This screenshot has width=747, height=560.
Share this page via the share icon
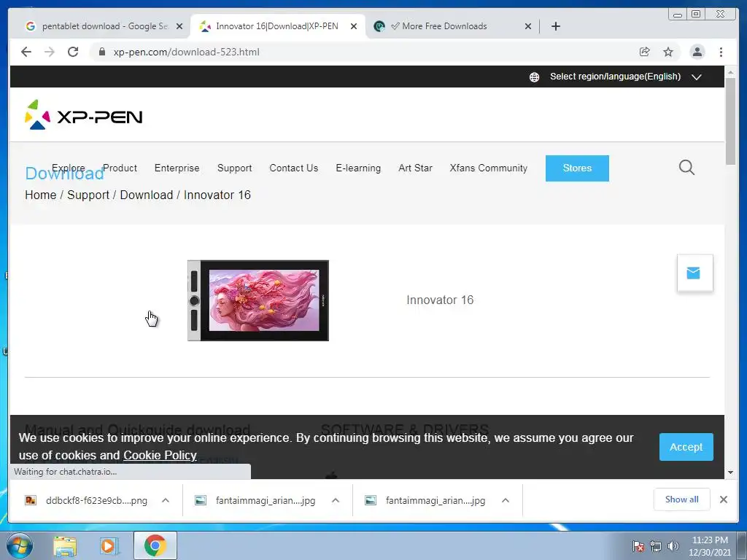click(x=645, y=52)
